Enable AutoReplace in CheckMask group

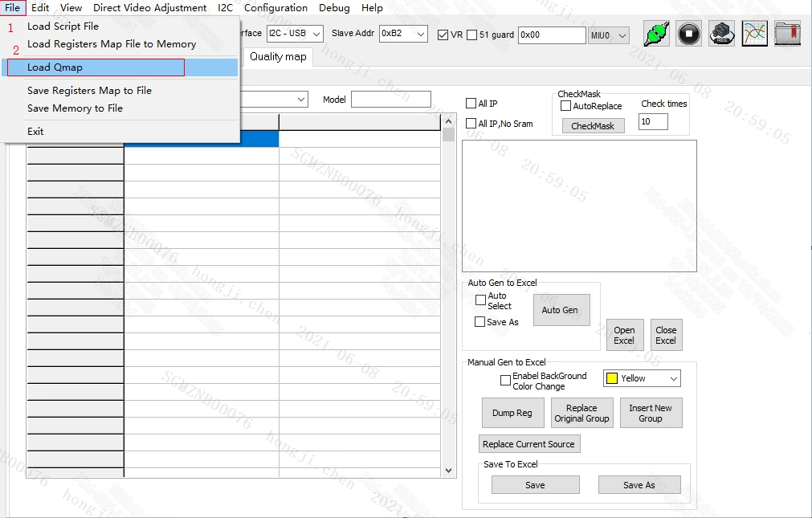click(566, 106)
